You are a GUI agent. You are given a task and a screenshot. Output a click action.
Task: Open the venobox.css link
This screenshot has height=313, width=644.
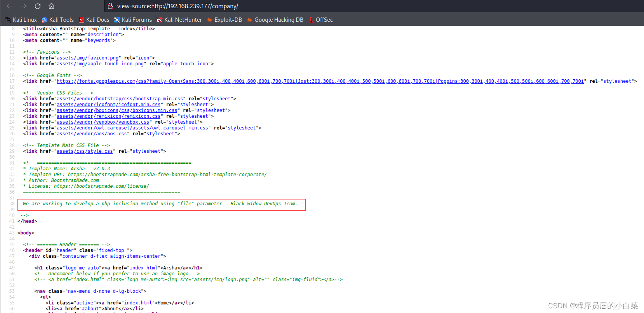pos(103,122)
